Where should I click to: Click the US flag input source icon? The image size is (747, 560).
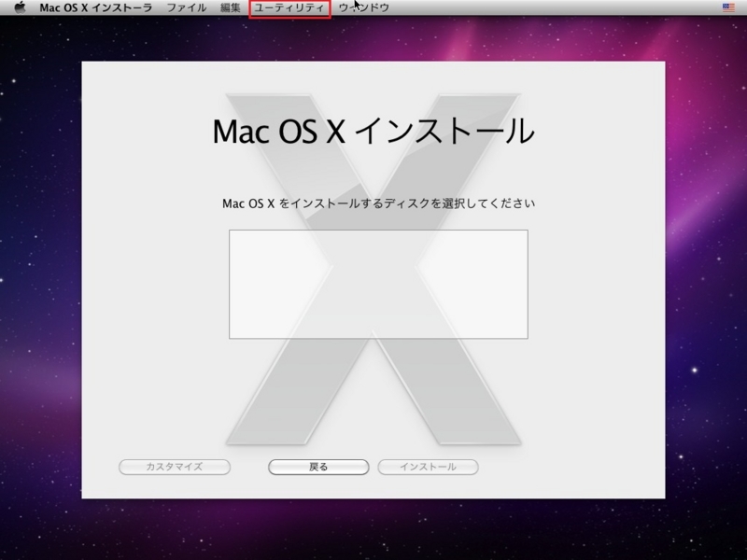click(728, 7)
